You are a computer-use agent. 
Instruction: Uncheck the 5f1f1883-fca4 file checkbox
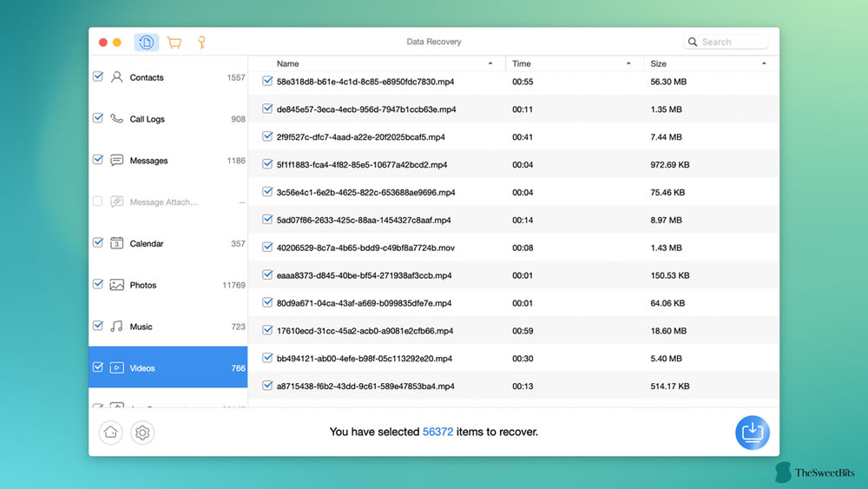[x=267, y=164]
